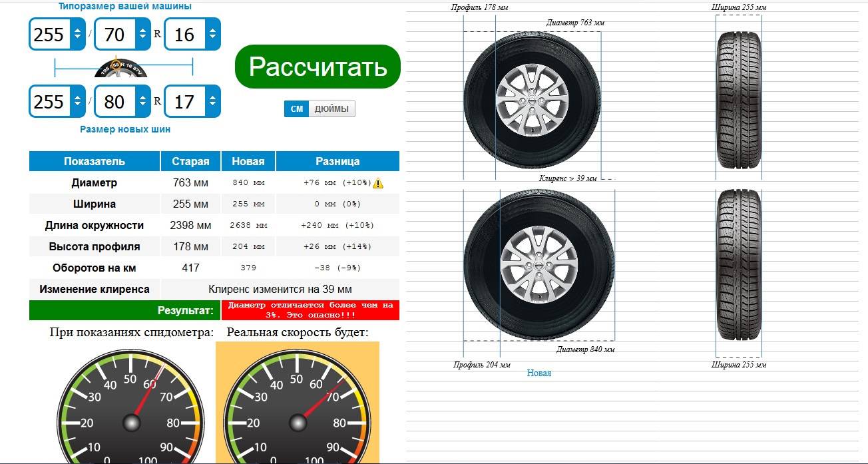This screenshot has width=868, height=464.
Task: Open the old tire profile dropdown 70
Action: click(x=123, y=34)
